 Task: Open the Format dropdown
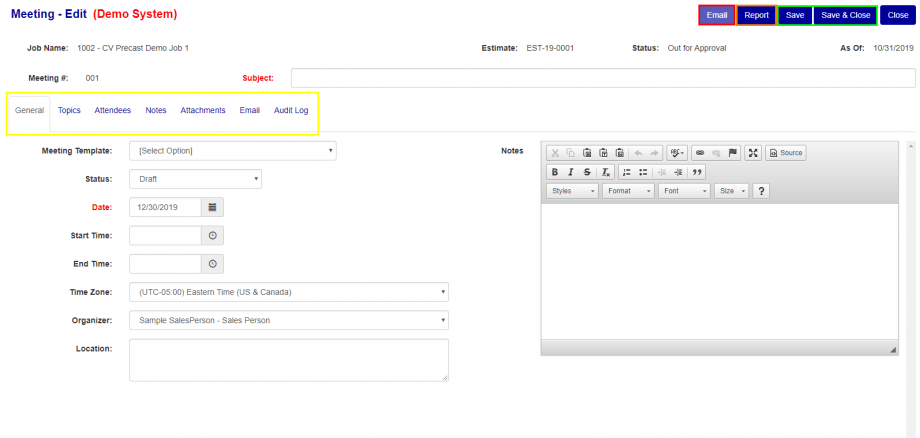(x=628, y=191)
